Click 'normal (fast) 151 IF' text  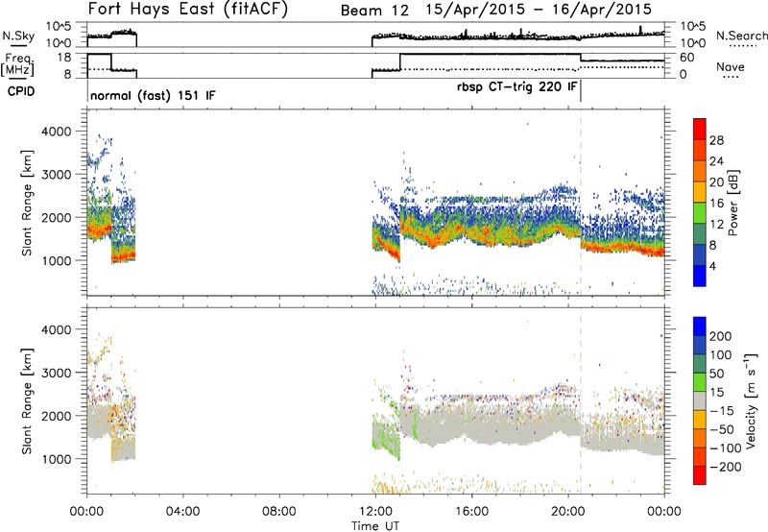point(153,95)
